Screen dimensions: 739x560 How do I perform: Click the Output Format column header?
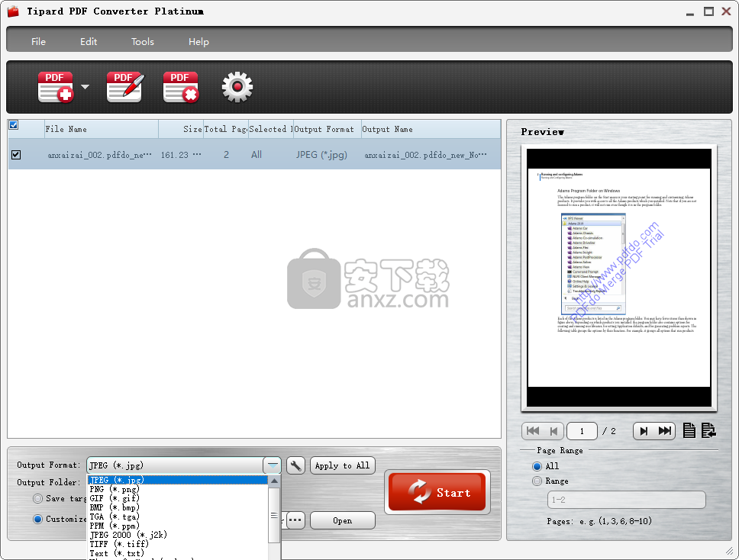coord(327,129)
